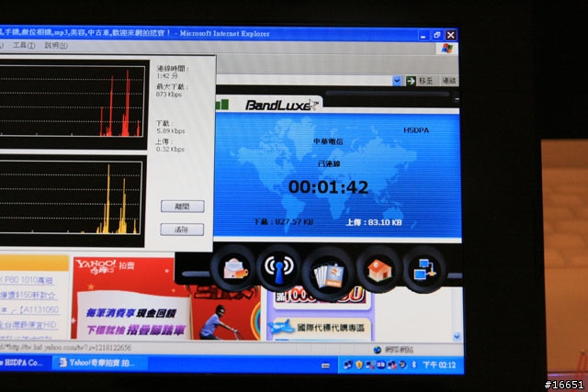588x392 pixels.
Task: Click the first network computers tray icon
Action: click(x=347, y=364)
